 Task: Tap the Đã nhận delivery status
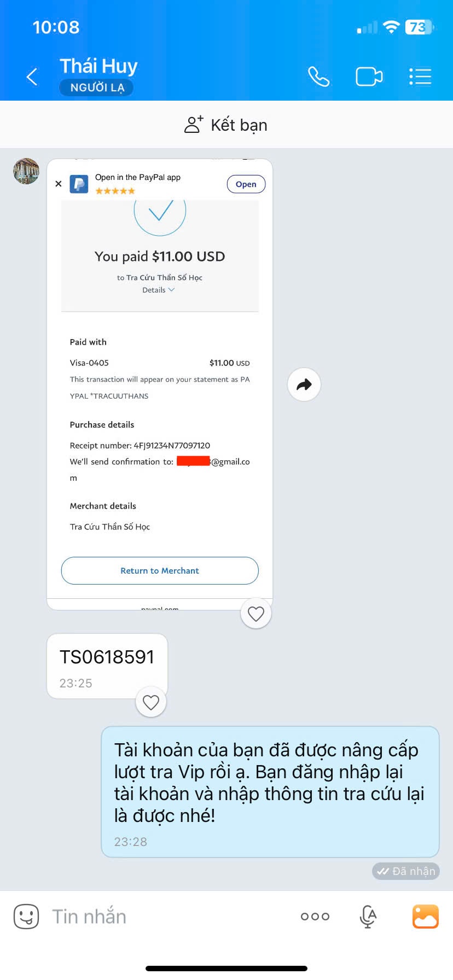click(x=405, y=871)
